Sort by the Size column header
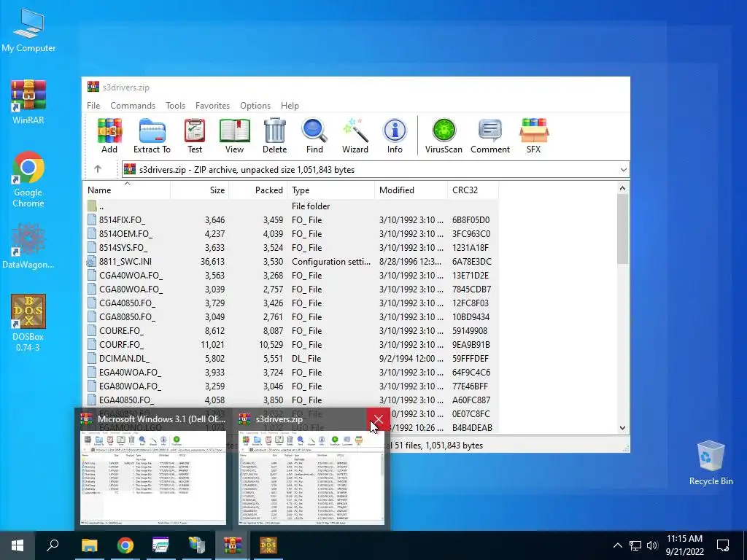747x560 pixels. point(200,190)
